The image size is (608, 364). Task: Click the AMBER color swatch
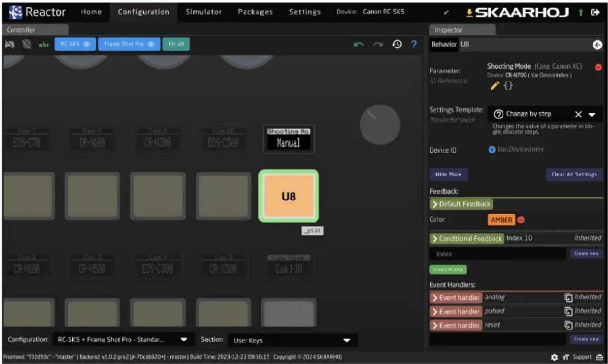pyautogui.click(x=501, y=220)
